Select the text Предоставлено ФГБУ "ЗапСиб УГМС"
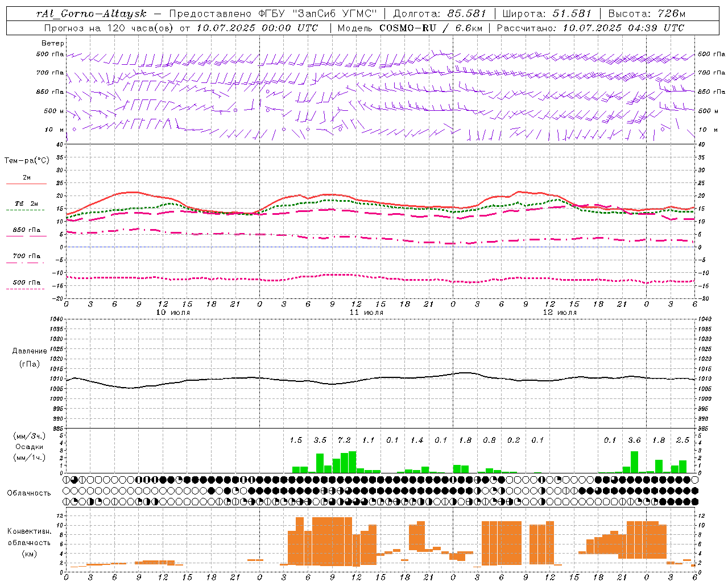The width and height of the screenshot is (728, 582). [273, 14]
